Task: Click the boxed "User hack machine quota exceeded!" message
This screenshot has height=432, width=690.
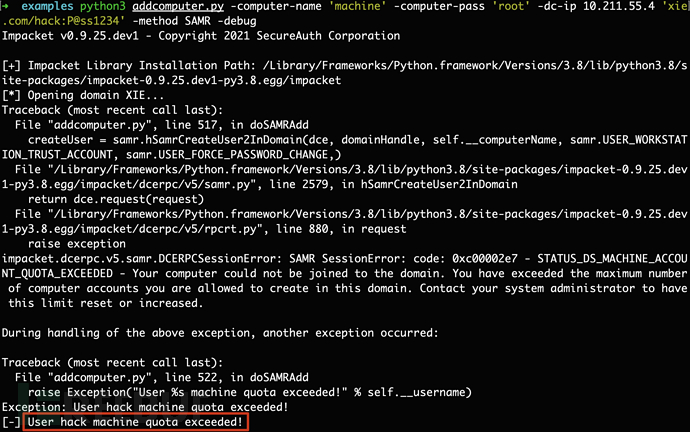Action: (135, 423)
